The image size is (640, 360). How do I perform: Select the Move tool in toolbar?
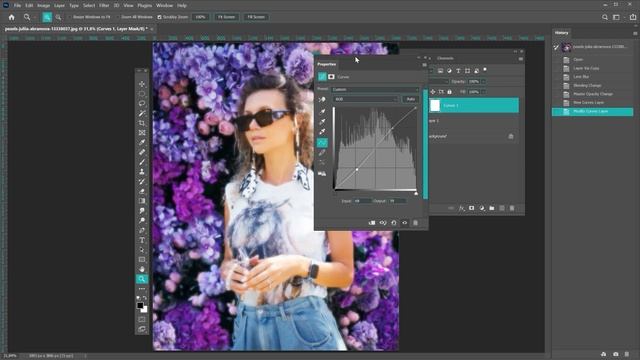[x=142, y=84]
